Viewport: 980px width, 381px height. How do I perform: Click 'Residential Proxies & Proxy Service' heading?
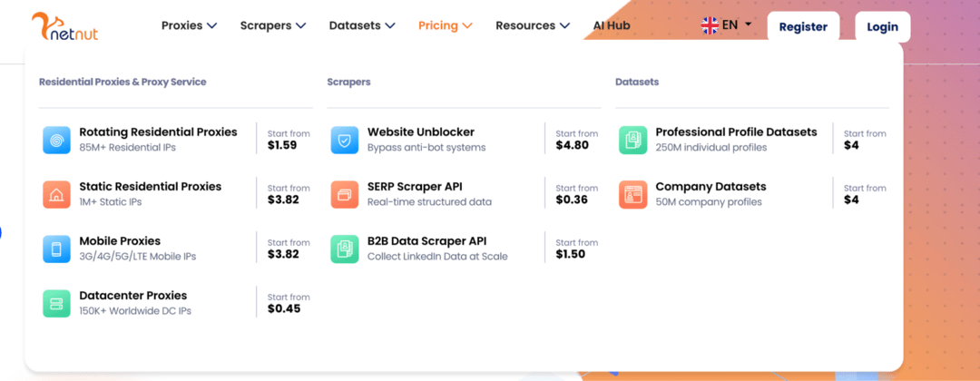(x=122, y=82)
